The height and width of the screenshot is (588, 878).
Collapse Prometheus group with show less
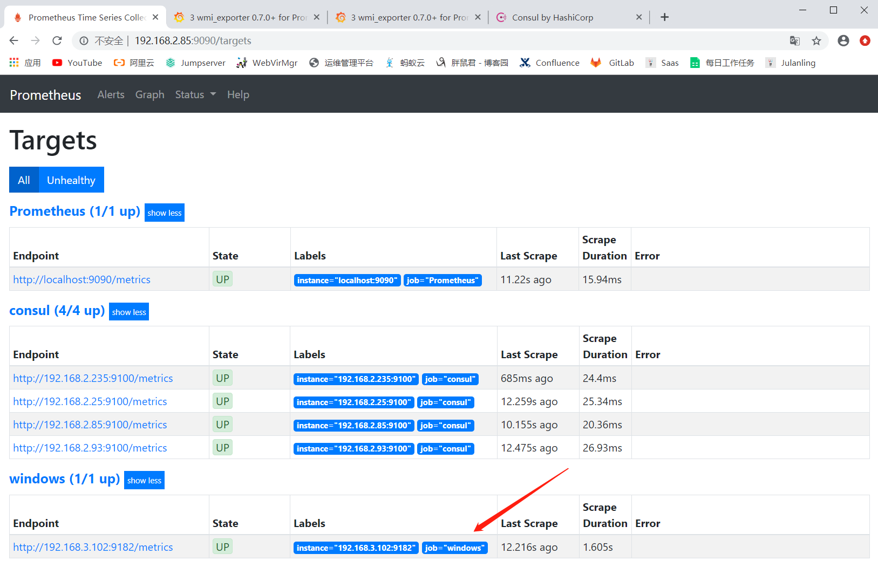165,213
